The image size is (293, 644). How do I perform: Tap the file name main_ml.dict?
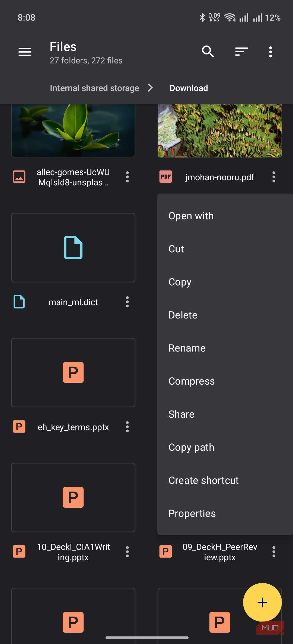coord(73,302)
